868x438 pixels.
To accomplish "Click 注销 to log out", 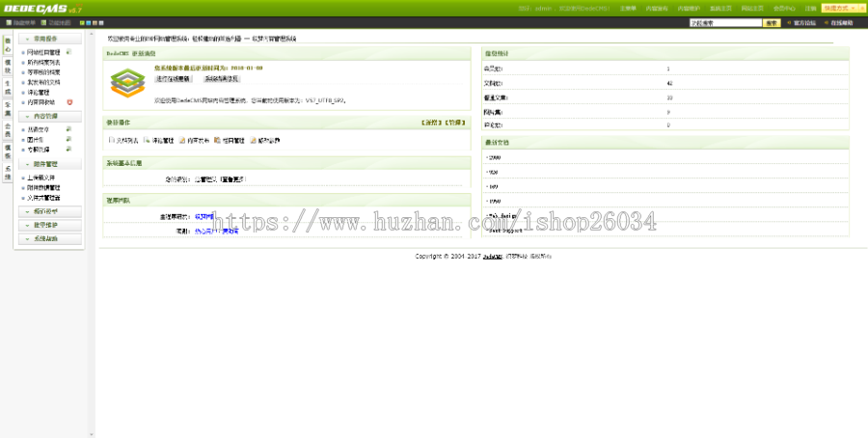I will click(x=810, y=9).
